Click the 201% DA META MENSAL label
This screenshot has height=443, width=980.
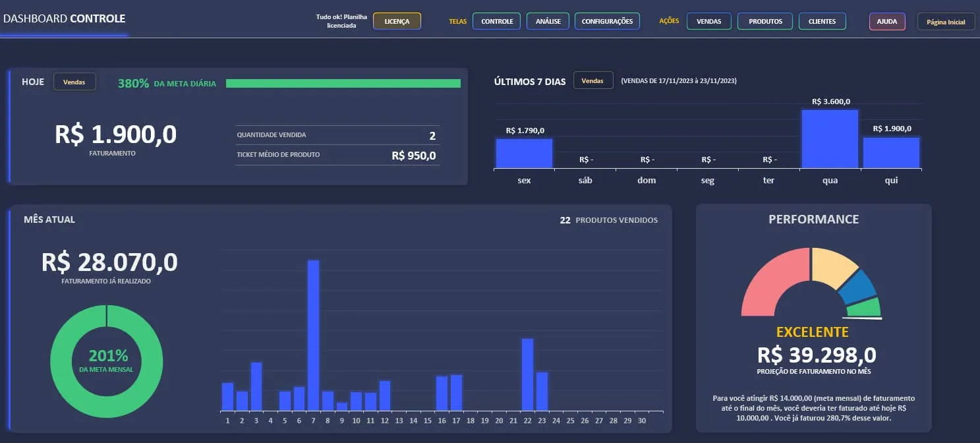pyautogui.click(x=107, y=360)
